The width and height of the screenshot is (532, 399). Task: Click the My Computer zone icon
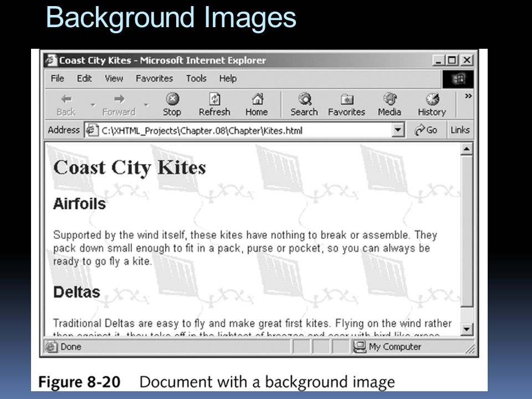pos(359,347)
